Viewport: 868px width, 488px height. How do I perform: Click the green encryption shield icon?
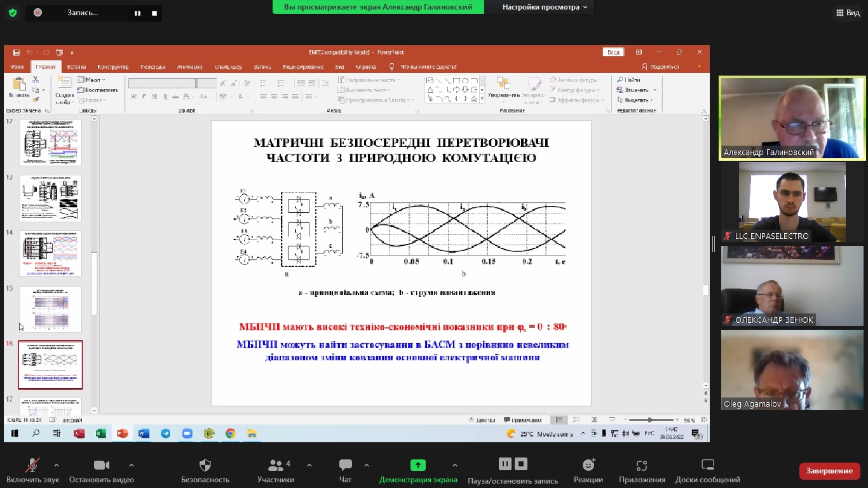click(x=12, y=13)
